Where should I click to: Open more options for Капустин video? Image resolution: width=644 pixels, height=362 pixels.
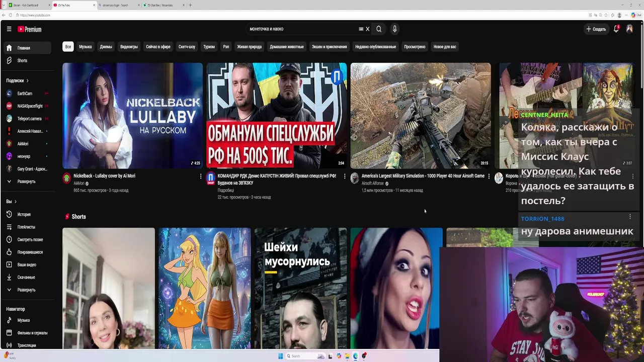point(345,176)
